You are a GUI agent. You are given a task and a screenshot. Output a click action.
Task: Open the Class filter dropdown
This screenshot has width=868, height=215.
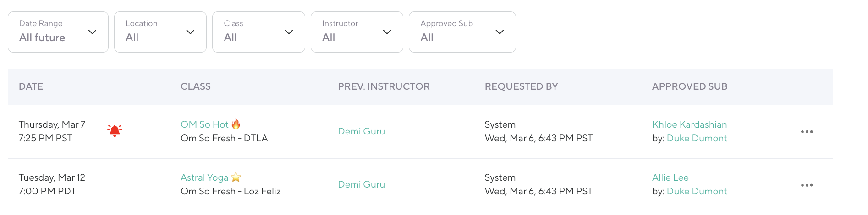pyautogui.click(x=258, y=32)
